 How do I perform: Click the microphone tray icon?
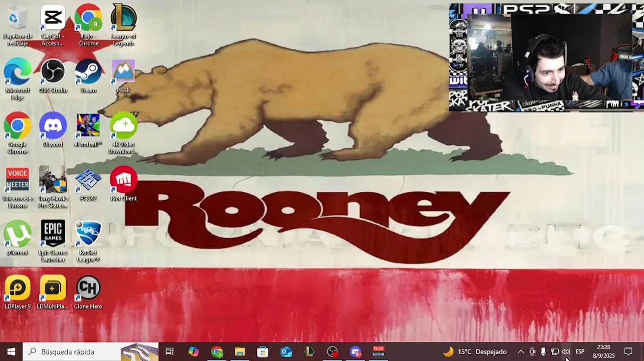543,351
